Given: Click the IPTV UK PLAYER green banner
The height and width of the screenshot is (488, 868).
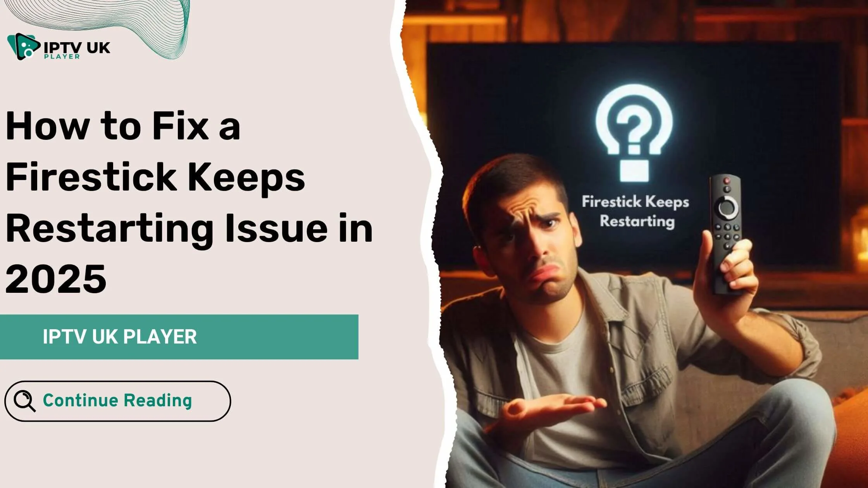Looking at the screenshot, I should (x=179, y=337).
